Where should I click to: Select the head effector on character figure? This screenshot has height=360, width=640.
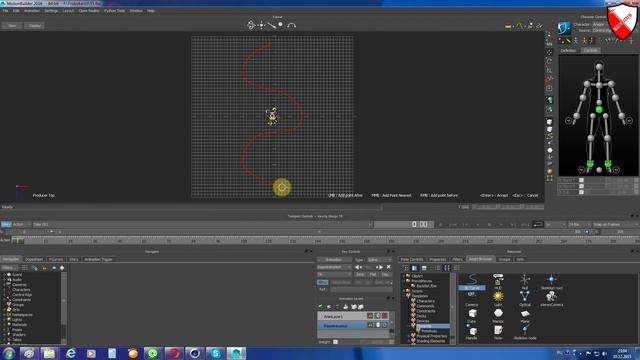click(599, 66)
